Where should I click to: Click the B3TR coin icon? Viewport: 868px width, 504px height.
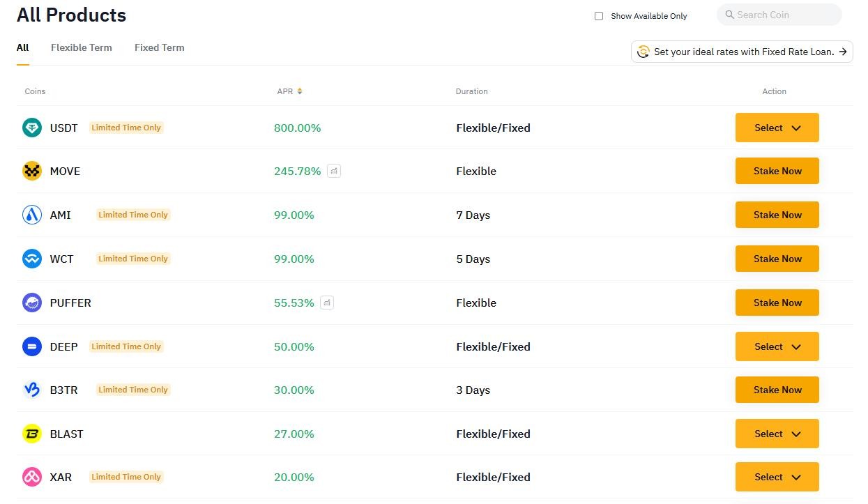click(32, 390)
